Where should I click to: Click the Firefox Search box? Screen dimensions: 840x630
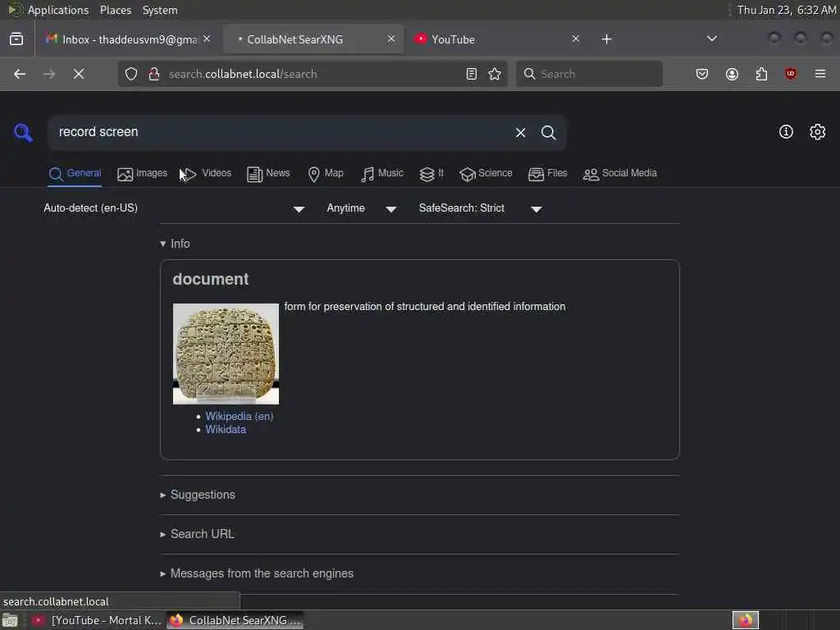pyautogui.click(x=589, y=74)
